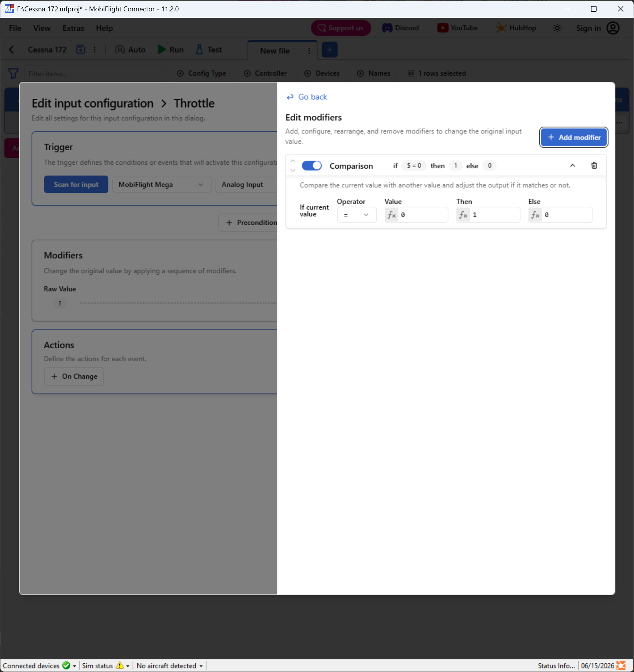The height and width of the screenshot is (672, 634).
Task: Click the Value input field
Action: 416,215
